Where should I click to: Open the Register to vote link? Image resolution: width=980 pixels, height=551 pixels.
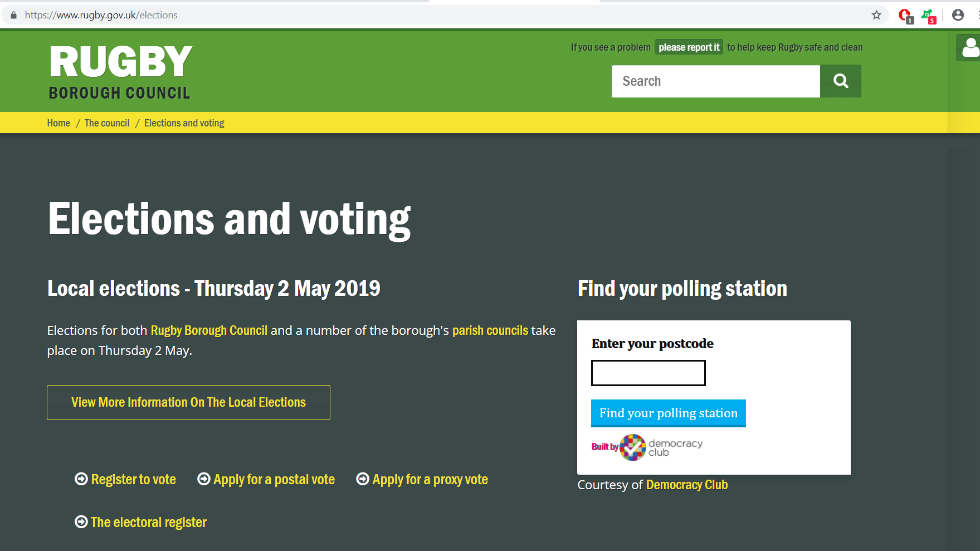125,479
